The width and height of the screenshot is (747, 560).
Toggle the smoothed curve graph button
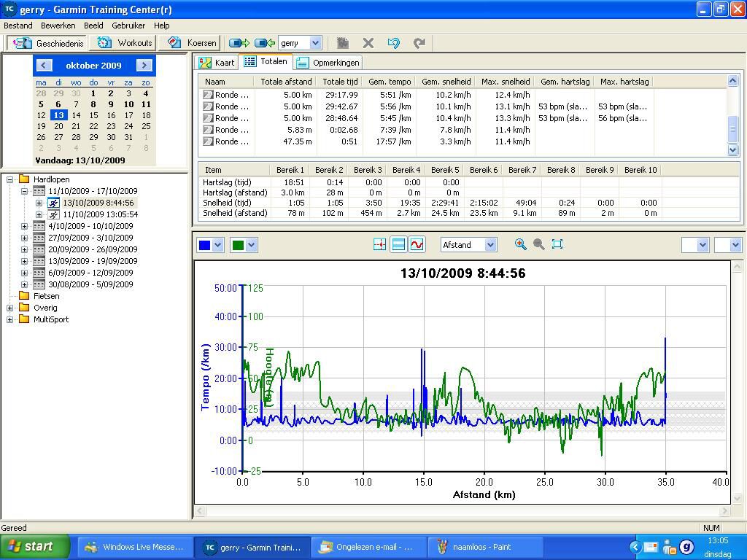click(417, 245)
